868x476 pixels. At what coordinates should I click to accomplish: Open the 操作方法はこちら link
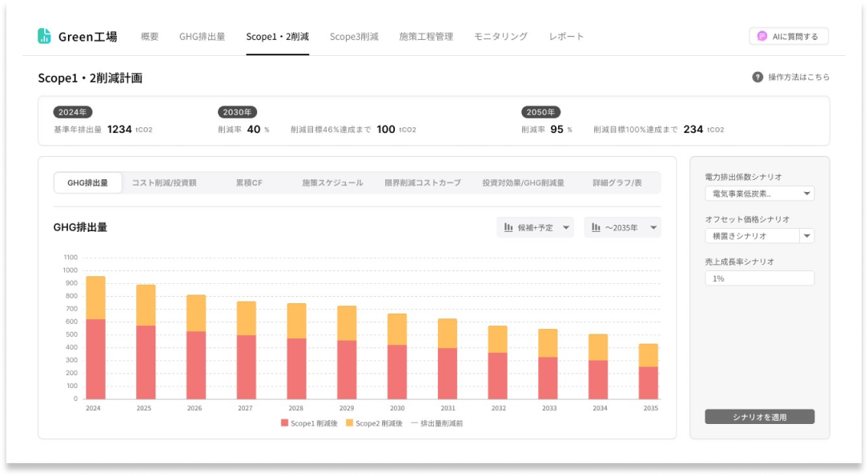(798, 78)
